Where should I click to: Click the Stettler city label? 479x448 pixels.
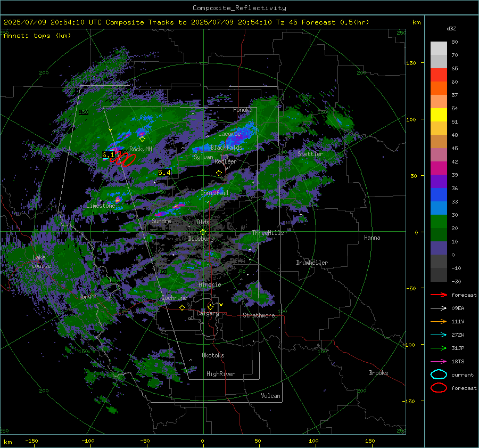click(x=310, y=154)
